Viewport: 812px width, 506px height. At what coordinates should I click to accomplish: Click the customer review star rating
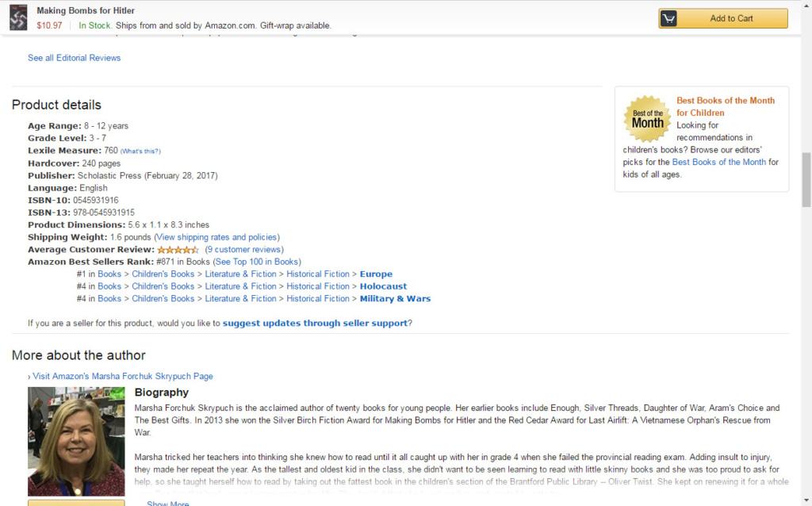click(x=178, y=250)
